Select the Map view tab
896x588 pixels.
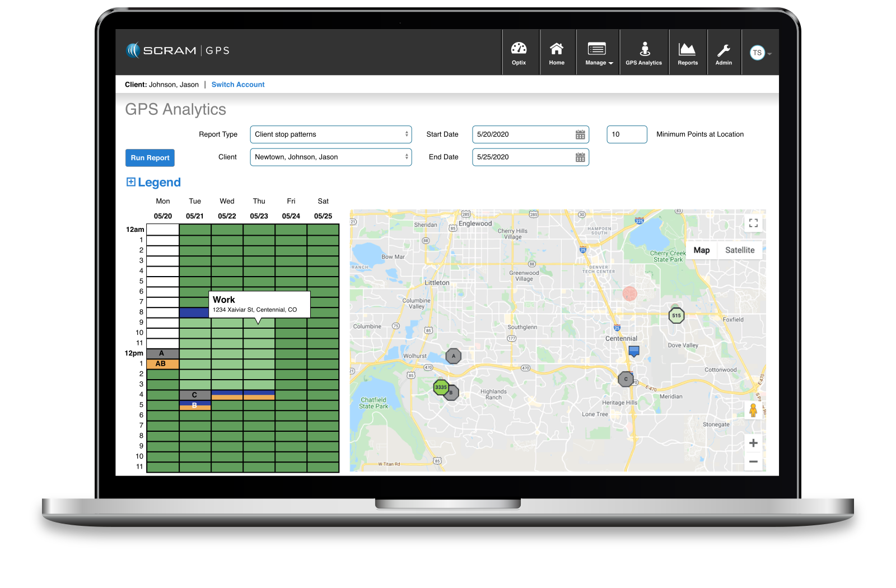(x=701, y=250)
